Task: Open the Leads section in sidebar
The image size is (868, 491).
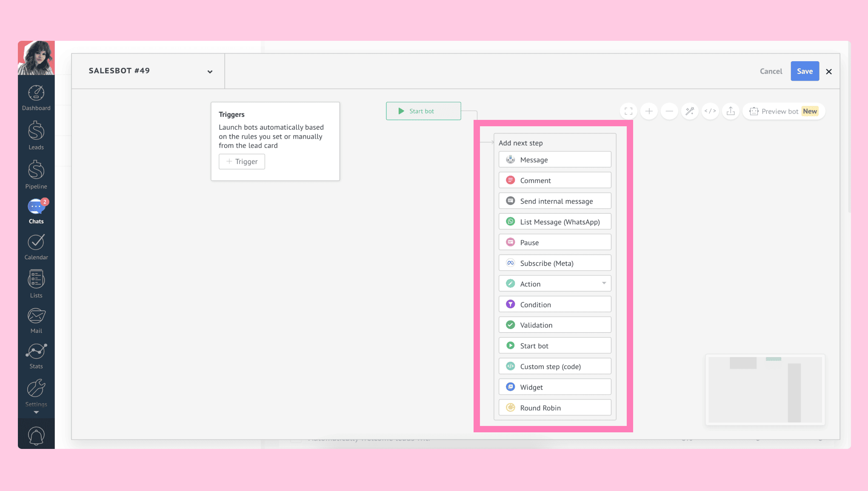Action: click(x=36, y=136)
